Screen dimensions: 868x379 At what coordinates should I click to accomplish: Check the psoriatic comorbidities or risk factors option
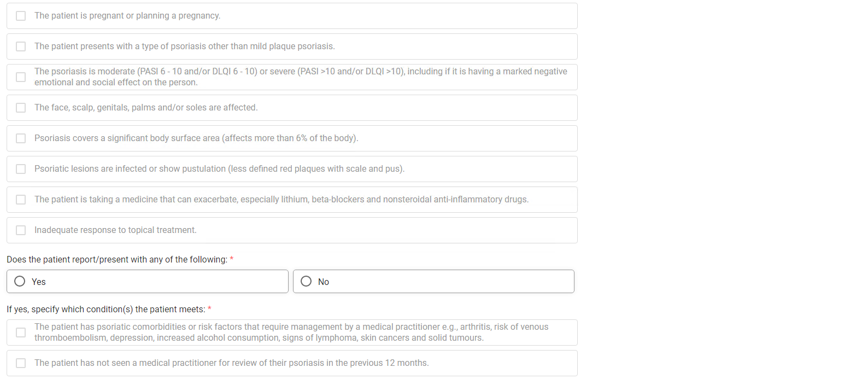pyautogui.click(x=21, y=333)
